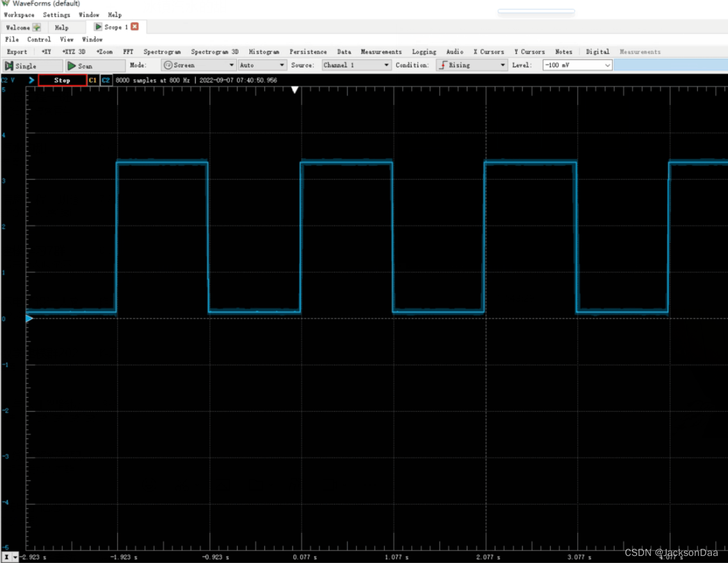
Task: Enable X Cursors
Action: 489,52
